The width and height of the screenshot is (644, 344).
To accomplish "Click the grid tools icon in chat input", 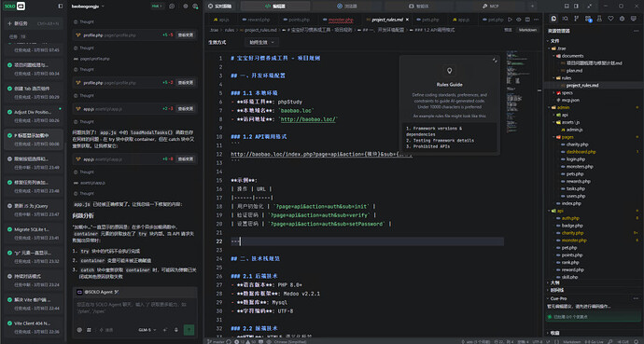I will pos(89,330).
